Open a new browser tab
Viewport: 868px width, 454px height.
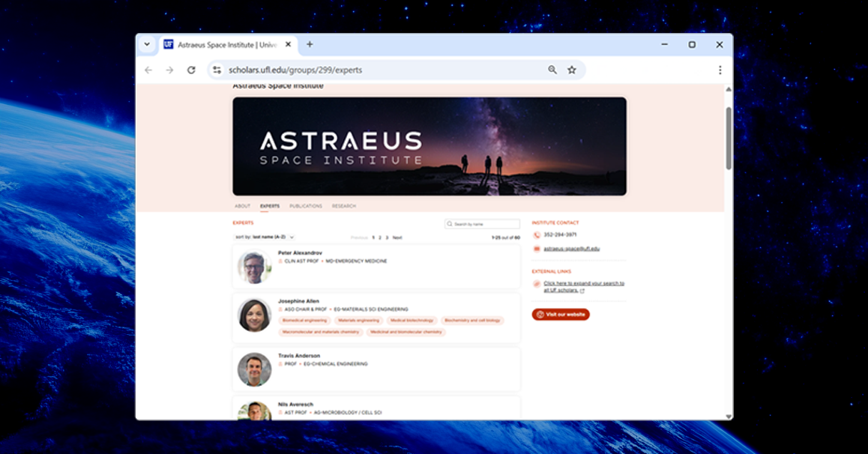click(310, 44)
